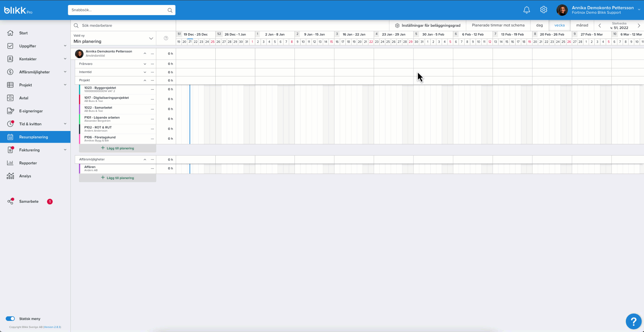
Task: Open options menu for Annika Demokonto Pettersson row
Action: (x=152, y=54)
